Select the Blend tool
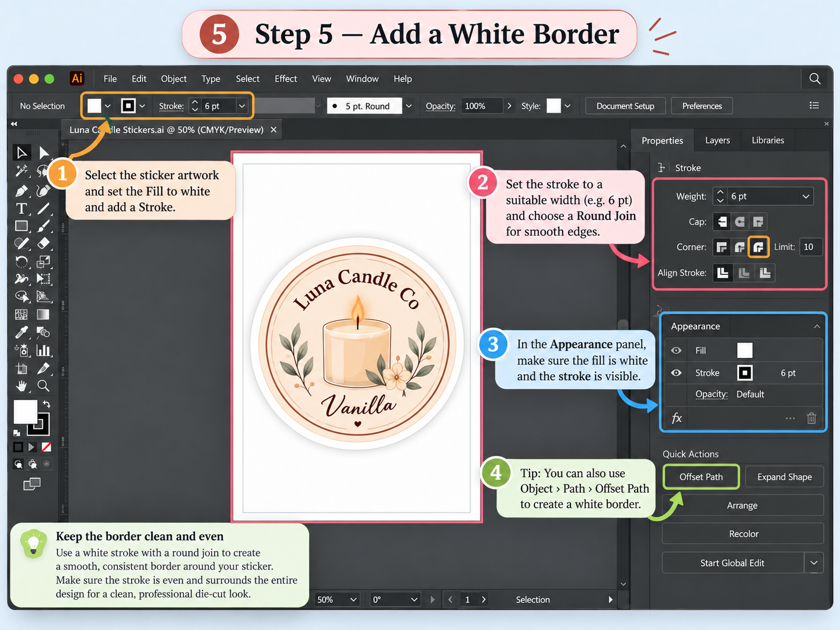840x630 pixels. click(44, 332)
